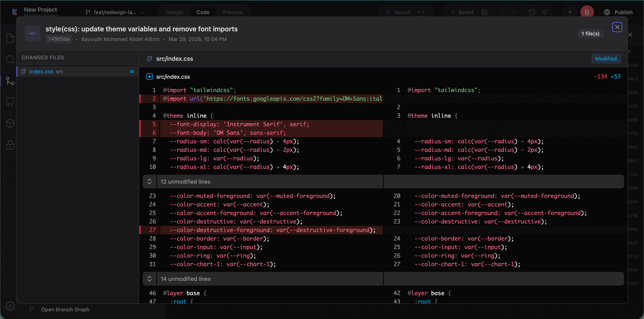Click the Modified status badge
This screenshot has width=644, height=319.
[606, 59]
